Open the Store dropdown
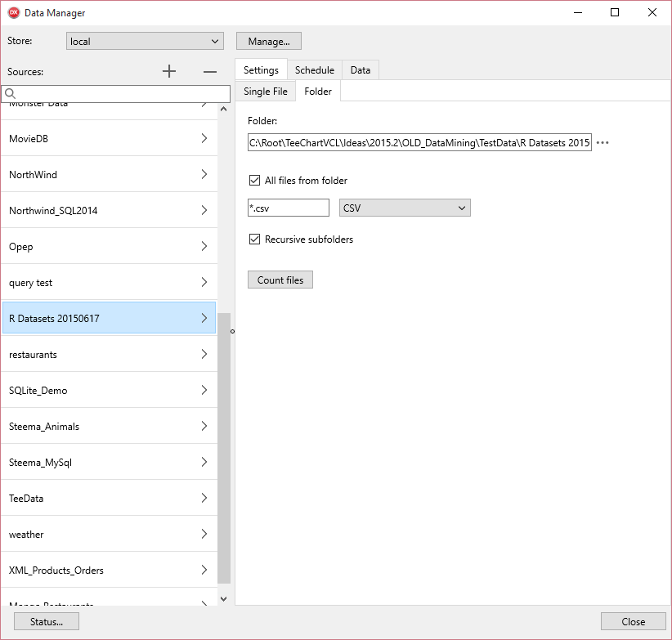Image resolution: width=672 pixels, height=640 pixels. [x=145, y=41]
